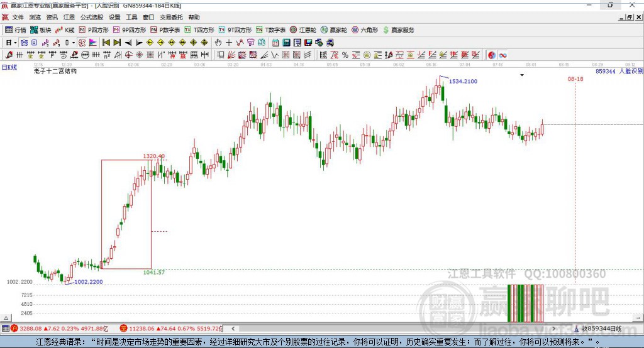Jump to first bar icon
This screenshot has width=644, height=348.
[106, 43]
